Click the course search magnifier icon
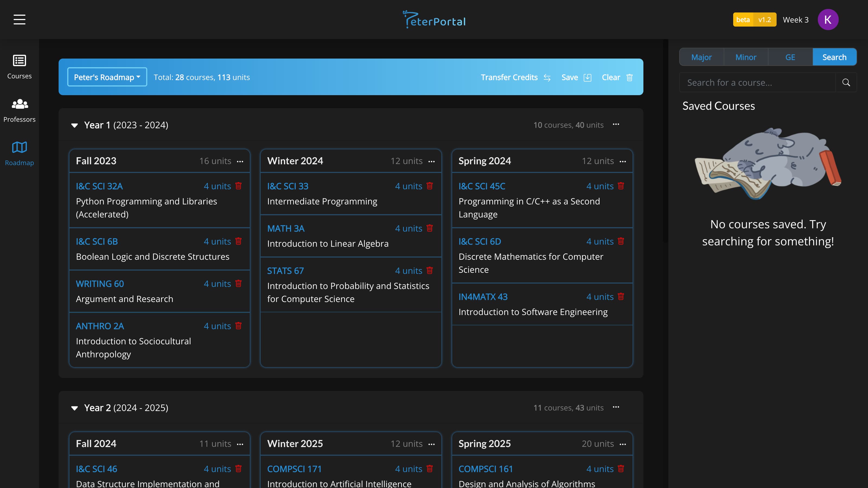The image size is (868, 488). 846,82
